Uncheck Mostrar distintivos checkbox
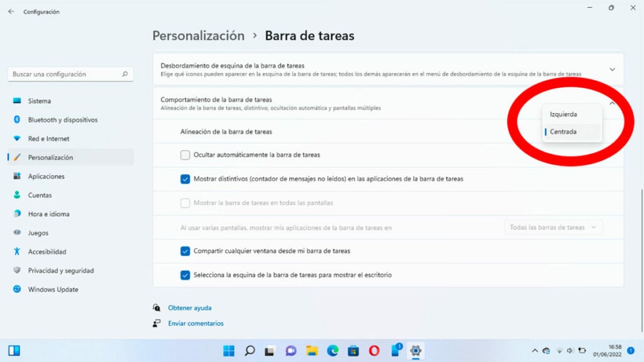 (x=186, y=179)
